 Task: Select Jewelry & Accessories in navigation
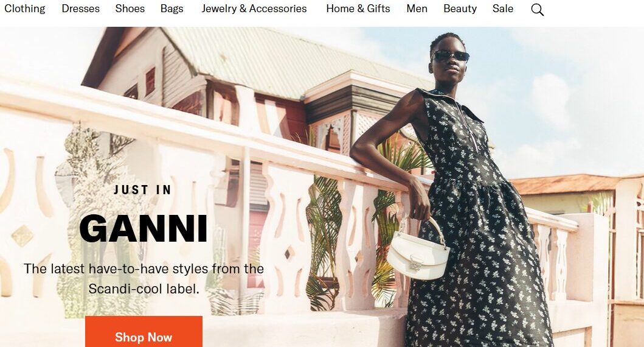pos(254,9)
